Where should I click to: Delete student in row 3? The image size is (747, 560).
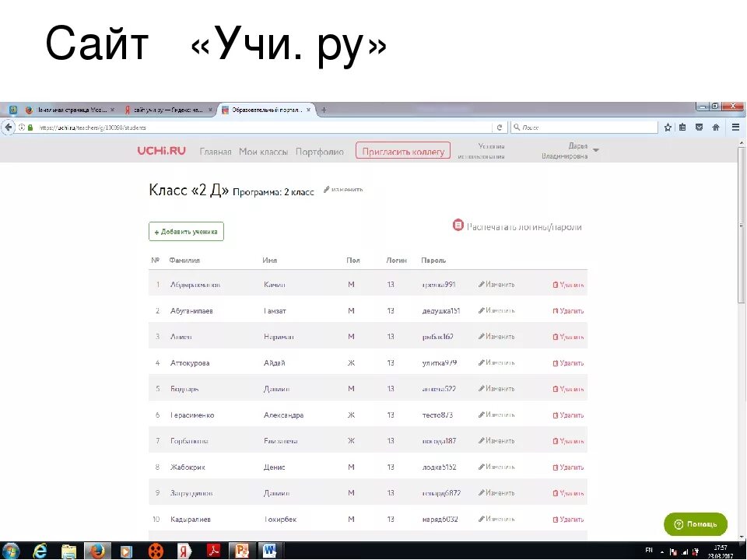point(568,337)
